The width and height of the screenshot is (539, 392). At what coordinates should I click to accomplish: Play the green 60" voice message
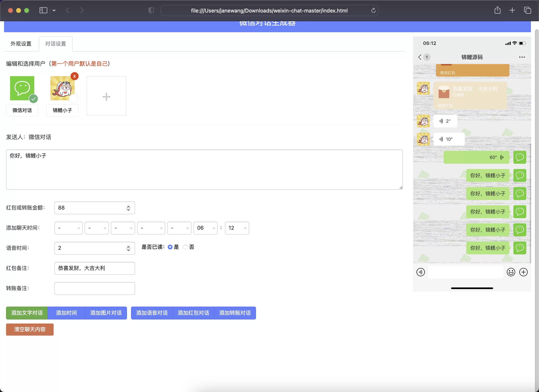476,157
